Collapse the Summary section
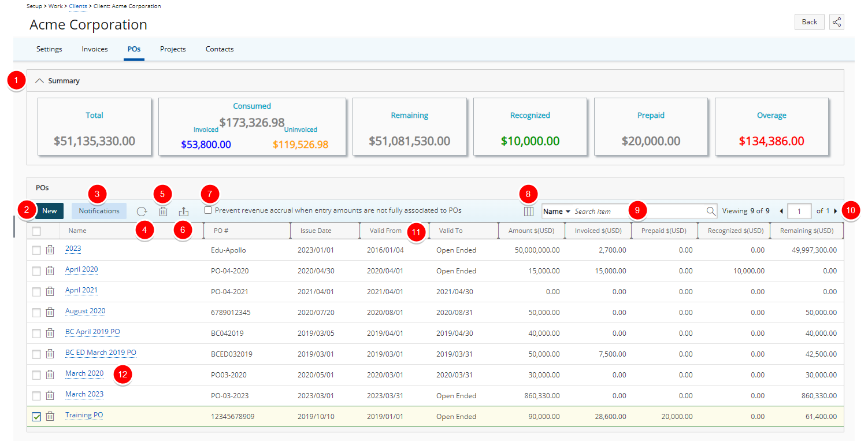 point(39,81)
